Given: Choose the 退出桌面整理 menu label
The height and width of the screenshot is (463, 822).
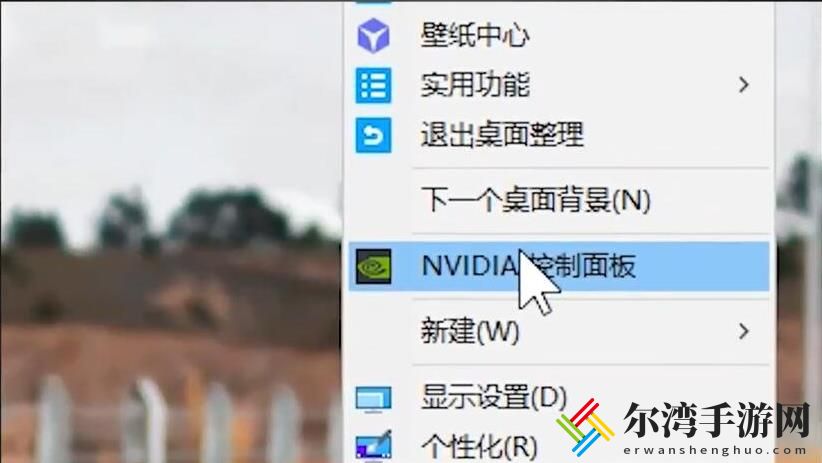Looking at the screenshot, I should click(502, 135).
